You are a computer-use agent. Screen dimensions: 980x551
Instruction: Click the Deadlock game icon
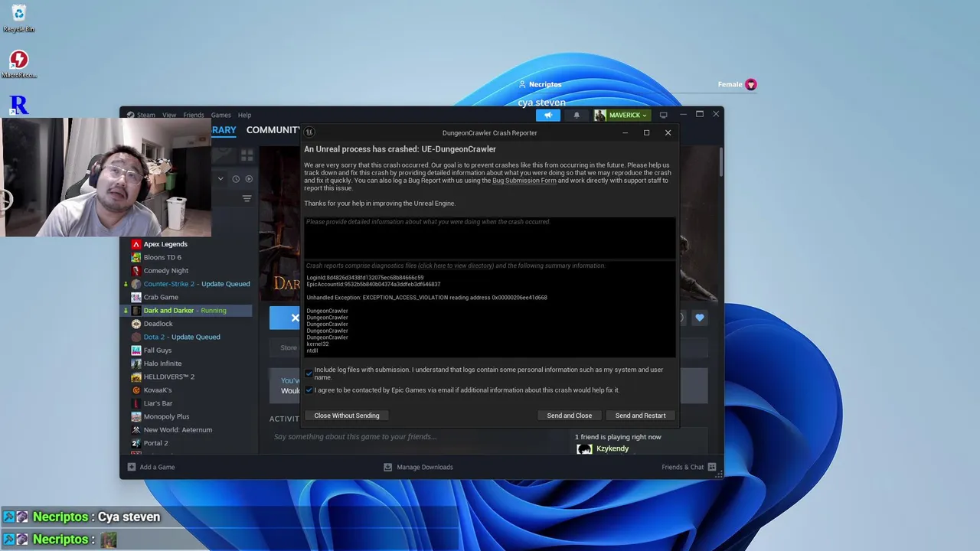coord(136,324)
